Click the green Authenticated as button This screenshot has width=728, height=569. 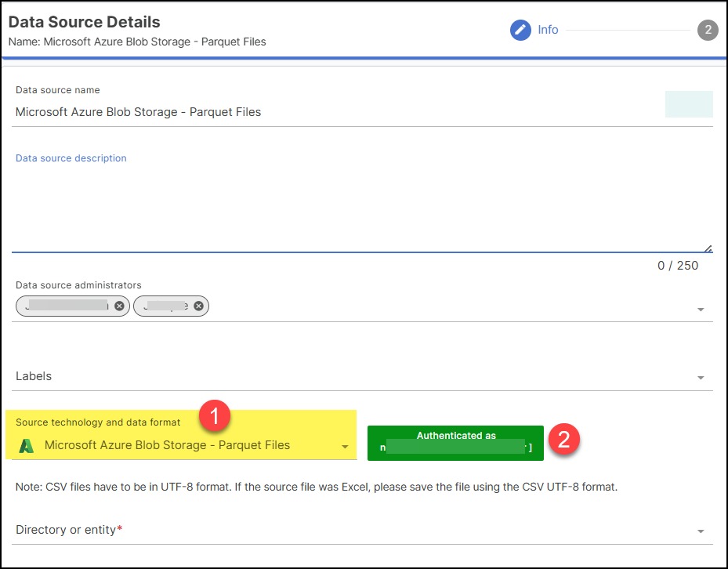click(x=455, y=442)
